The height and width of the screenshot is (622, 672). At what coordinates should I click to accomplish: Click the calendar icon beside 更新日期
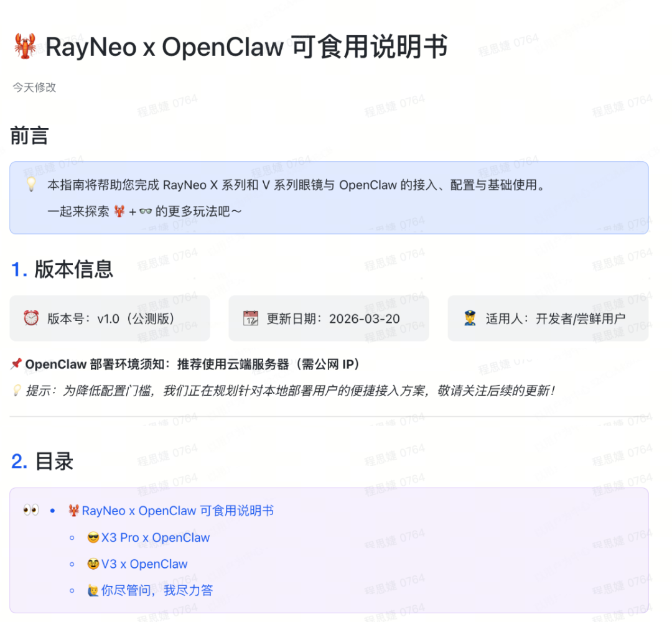pos(250,318)
